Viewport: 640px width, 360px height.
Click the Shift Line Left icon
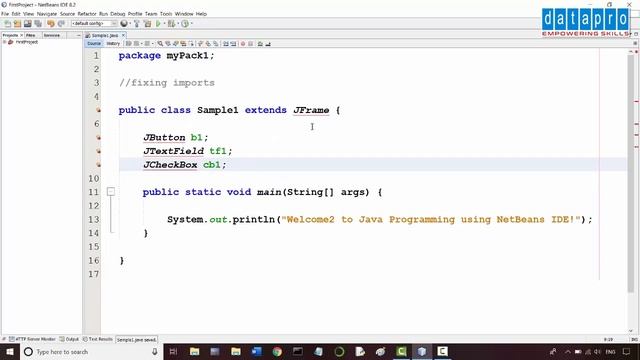[226, 44]
